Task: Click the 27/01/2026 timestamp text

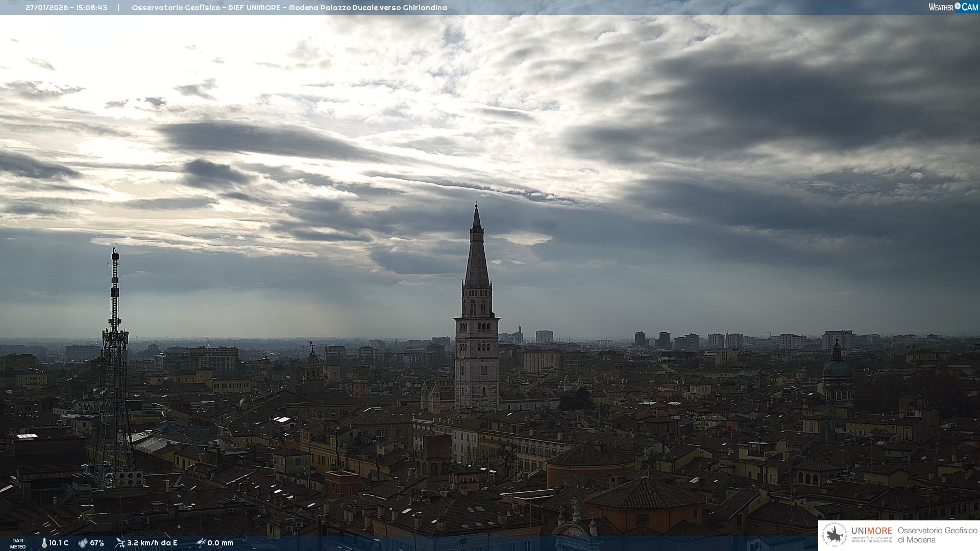Action: [66, 8]
